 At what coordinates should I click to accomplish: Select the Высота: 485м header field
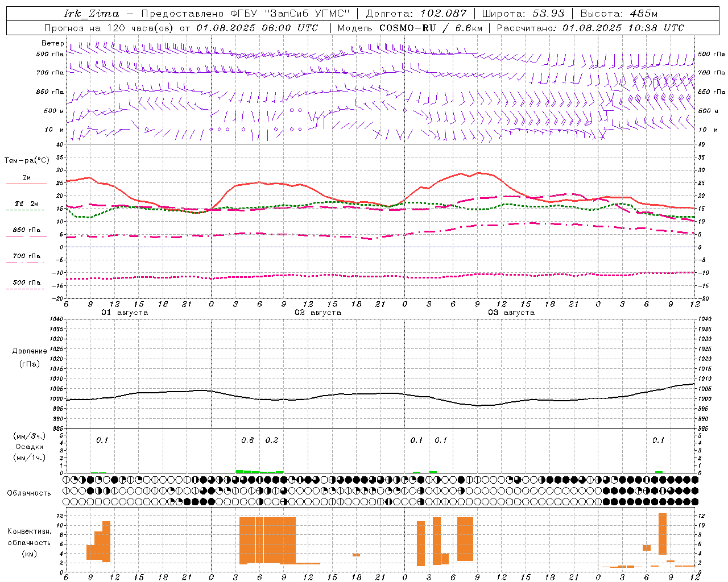coord(619,14)
